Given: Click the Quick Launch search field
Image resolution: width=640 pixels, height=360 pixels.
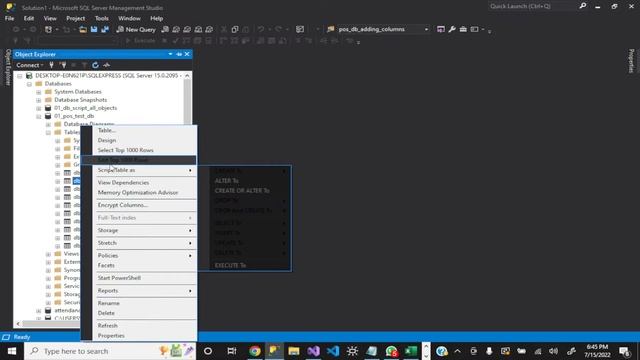Looking at the screenshot, I should (x=533, y=6).
